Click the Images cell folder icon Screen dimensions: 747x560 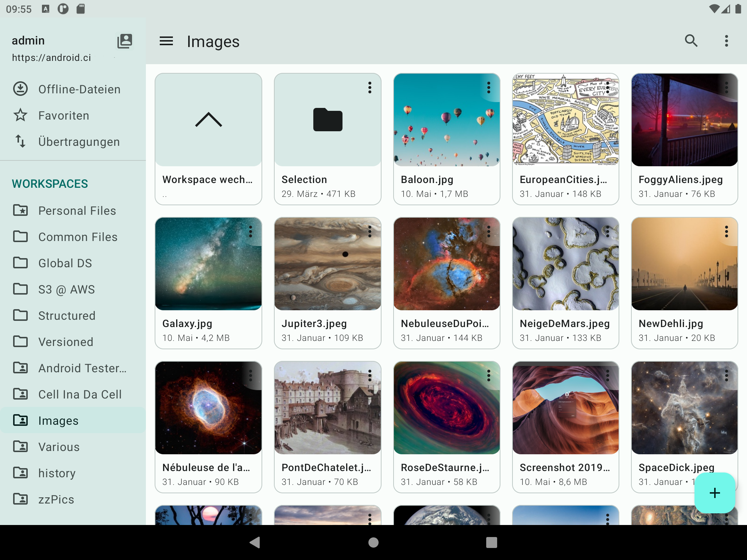[20, 420]
